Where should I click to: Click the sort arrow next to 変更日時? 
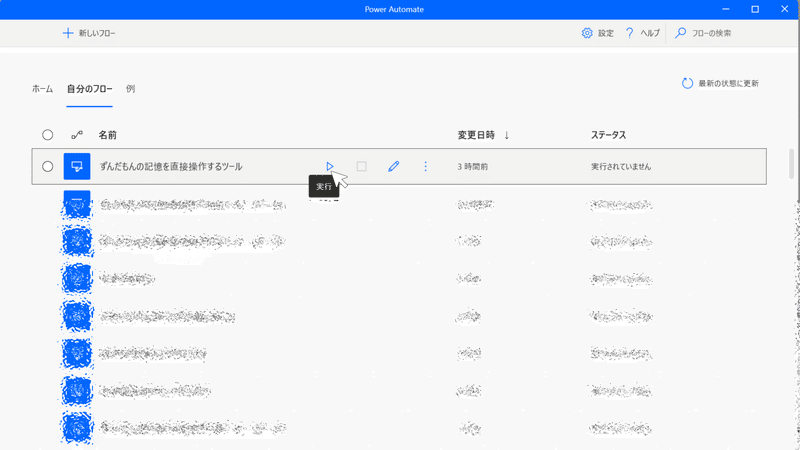507,135
